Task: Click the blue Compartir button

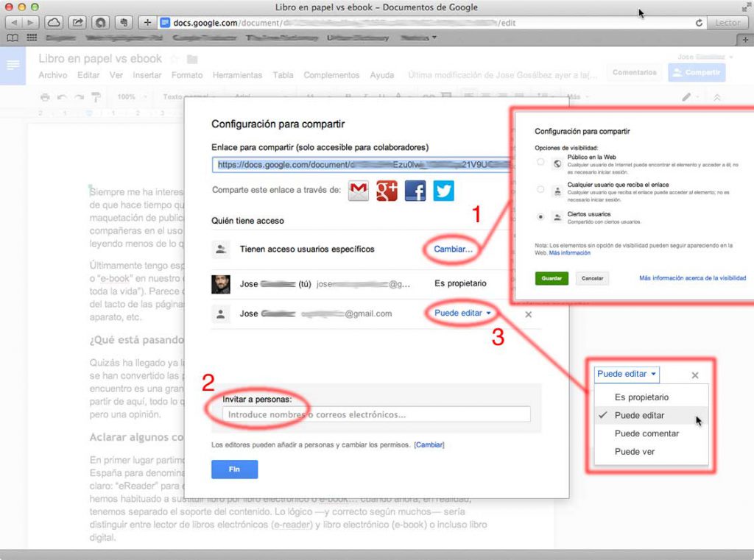Action: [697, 72]
